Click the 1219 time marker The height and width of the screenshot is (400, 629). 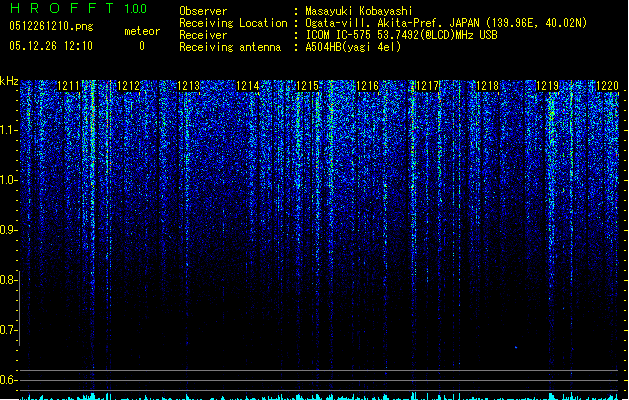pyautogui.click(x=548, y=86)
